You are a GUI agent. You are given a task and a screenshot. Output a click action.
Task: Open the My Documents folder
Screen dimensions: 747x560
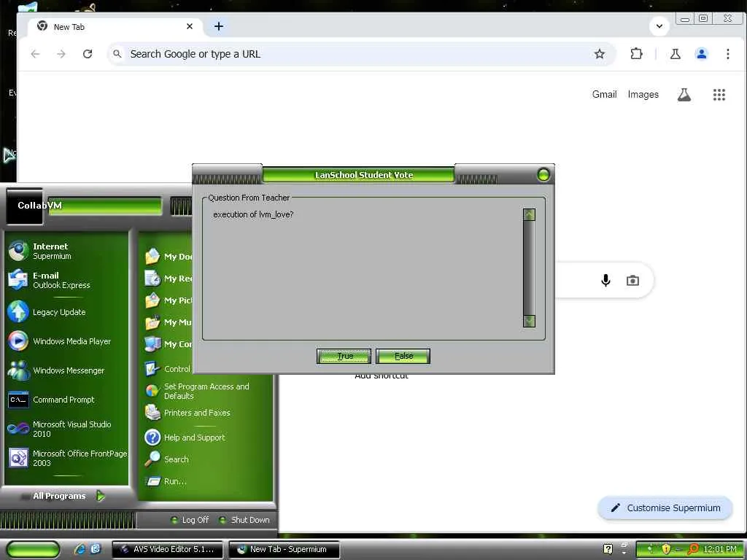coord(168,256)
